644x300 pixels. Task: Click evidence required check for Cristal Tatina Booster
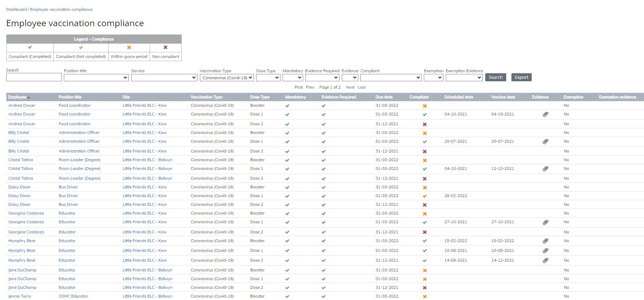(323, 160)
